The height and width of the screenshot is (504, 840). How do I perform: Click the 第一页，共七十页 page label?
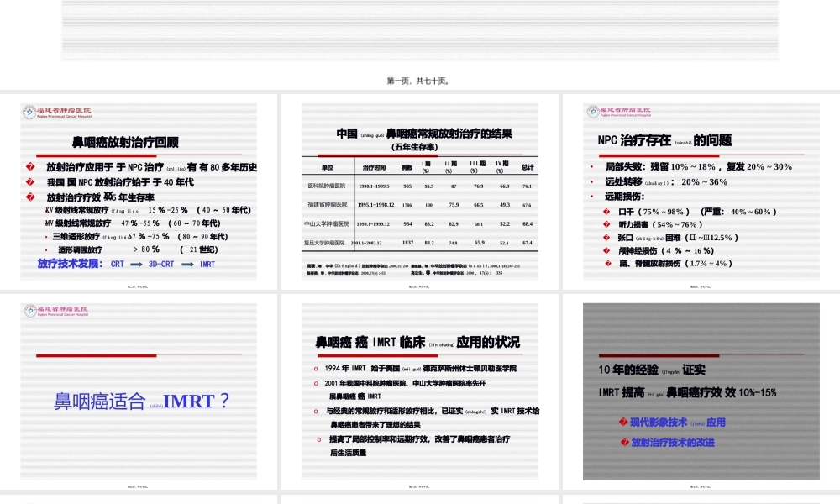pyautogui.click(x=419, y=80)
